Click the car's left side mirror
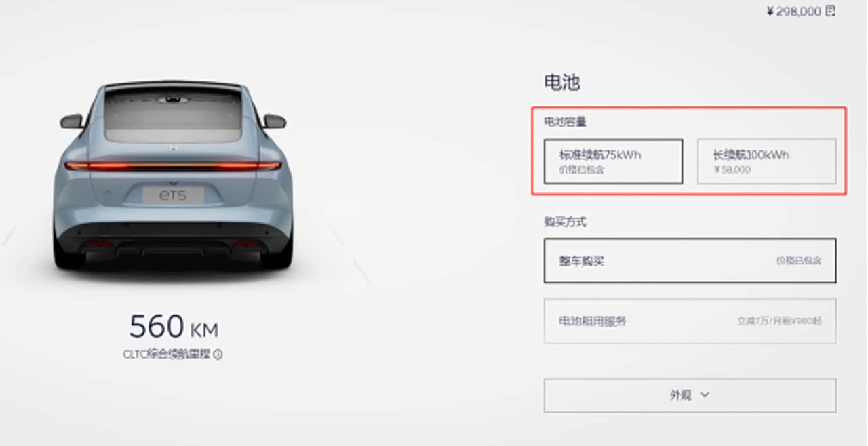The image size is (868, 446). (71, 121)
